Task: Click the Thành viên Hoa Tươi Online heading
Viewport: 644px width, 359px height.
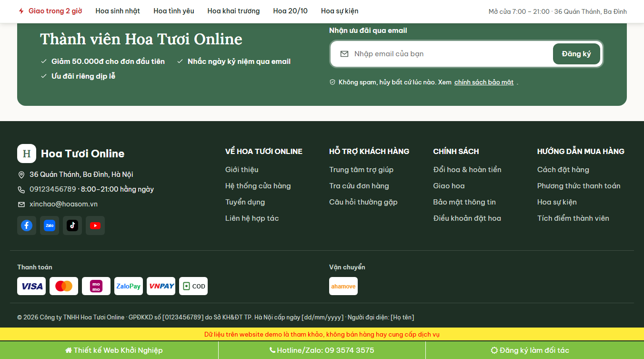Action: click(x=141, y=39)
